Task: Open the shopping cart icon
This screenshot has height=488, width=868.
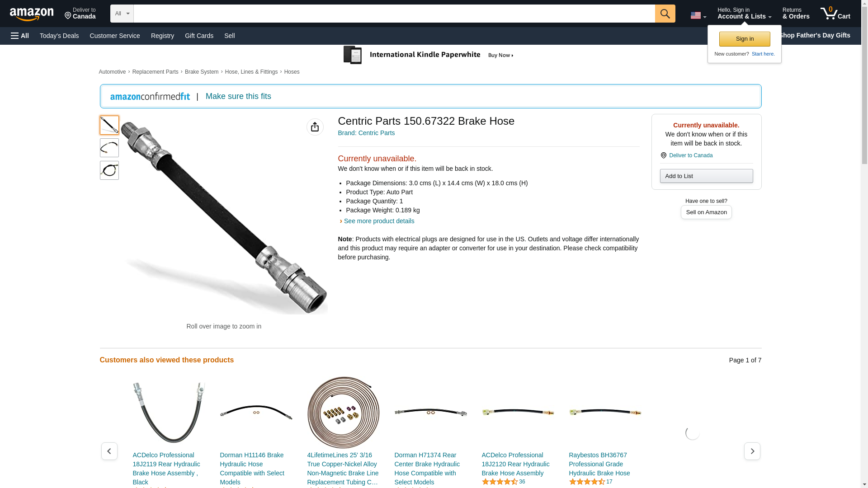Action: 835,14
